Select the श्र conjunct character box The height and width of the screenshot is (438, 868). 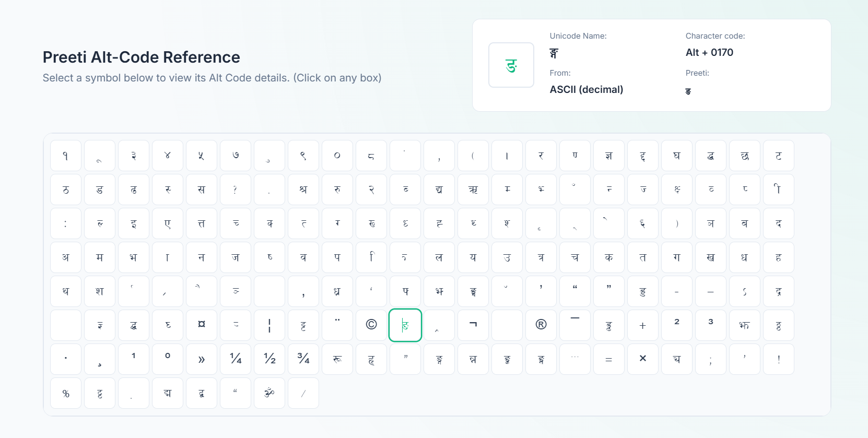[303, 190]
